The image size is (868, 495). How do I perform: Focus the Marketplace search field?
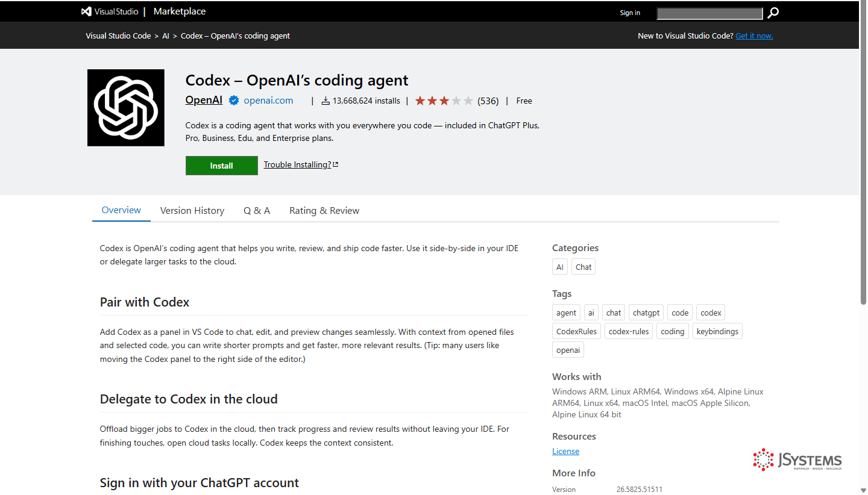[709, 13]
